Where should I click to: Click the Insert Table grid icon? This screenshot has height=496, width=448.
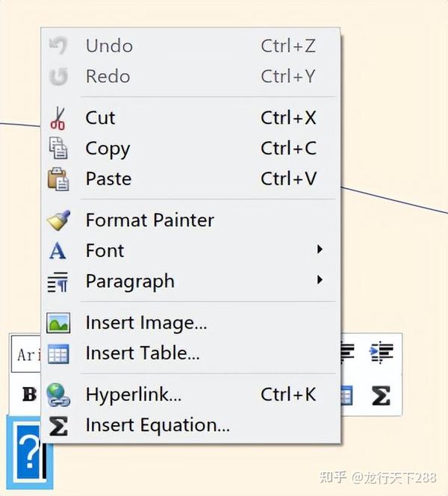[57, 353]
